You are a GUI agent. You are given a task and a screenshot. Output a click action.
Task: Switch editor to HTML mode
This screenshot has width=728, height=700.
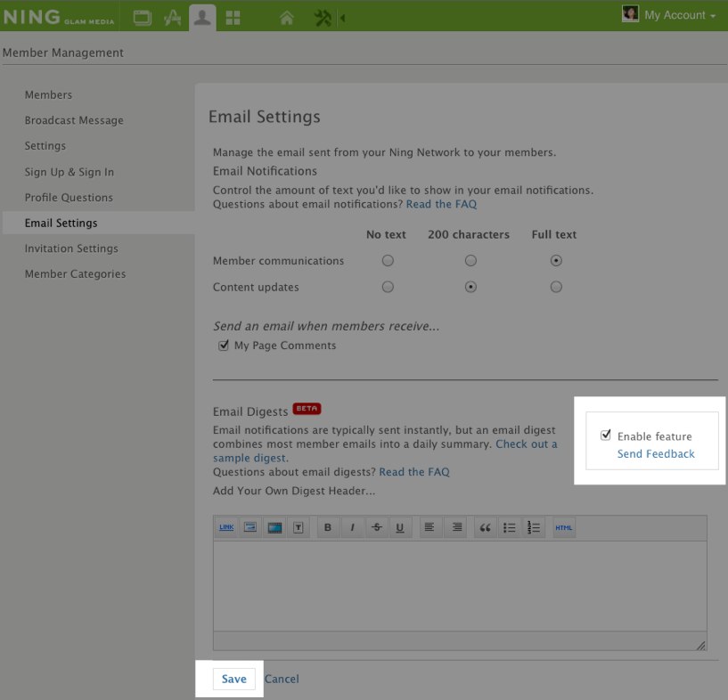(564, 527)
